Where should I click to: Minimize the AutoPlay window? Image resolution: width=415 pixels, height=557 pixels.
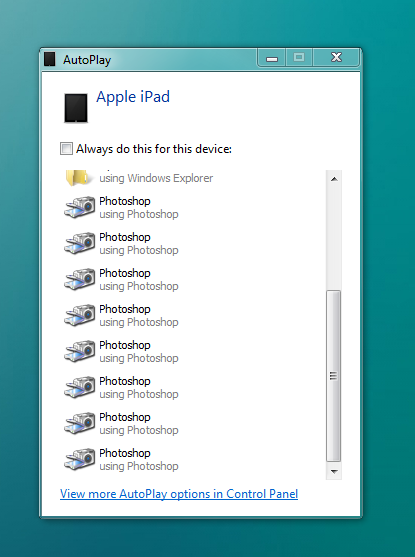pos(272,58)
